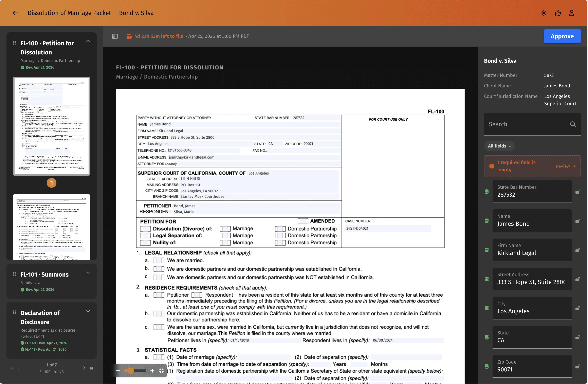Select the second page thumbnail
The height and width of the screenshot is (384, 588).
[51, 227]
